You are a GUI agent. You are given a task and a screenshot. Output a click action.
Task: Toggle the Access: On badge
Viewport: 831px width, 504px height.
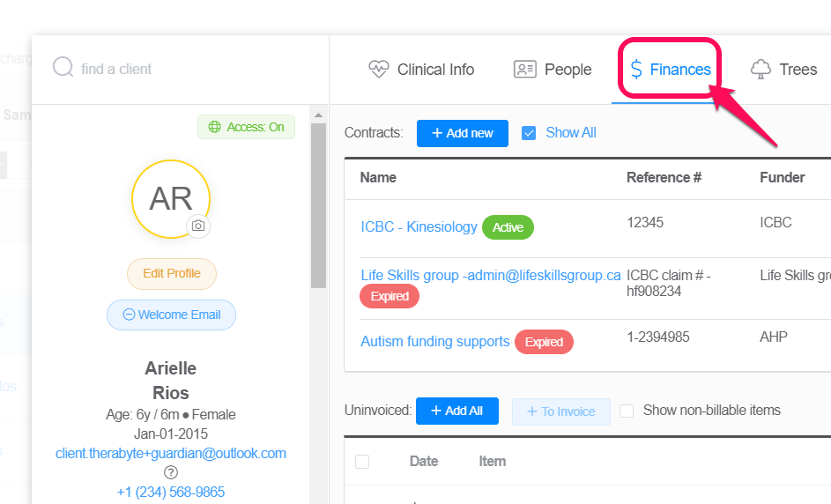coord(247,127)
